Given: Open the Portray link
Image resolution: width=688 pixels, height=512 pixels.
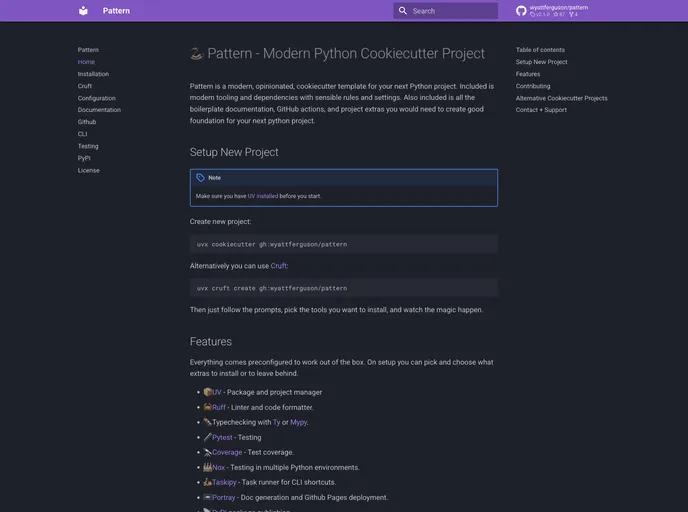Looking at the screenshot, I should click(x=223, y=498).
